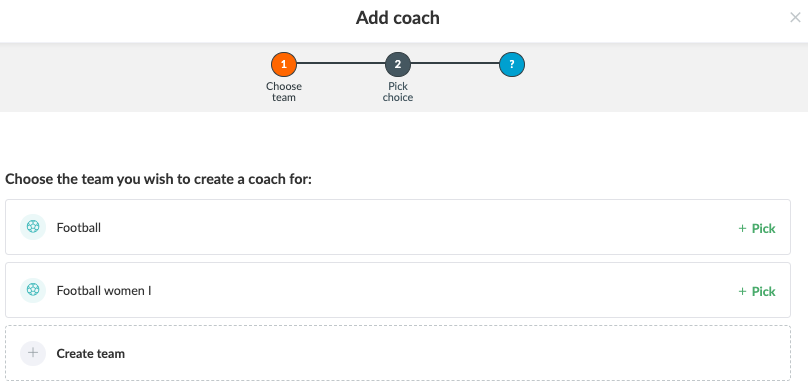
Task: Select the "Pick choice" step label
Action: click(x=398, y=92)
